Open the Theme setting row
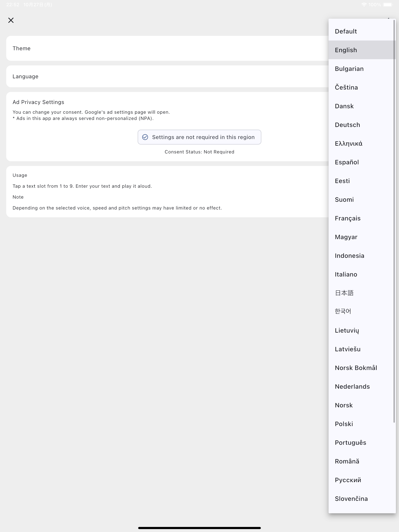Viewport: 399px width, 532px height. (167, 48)
